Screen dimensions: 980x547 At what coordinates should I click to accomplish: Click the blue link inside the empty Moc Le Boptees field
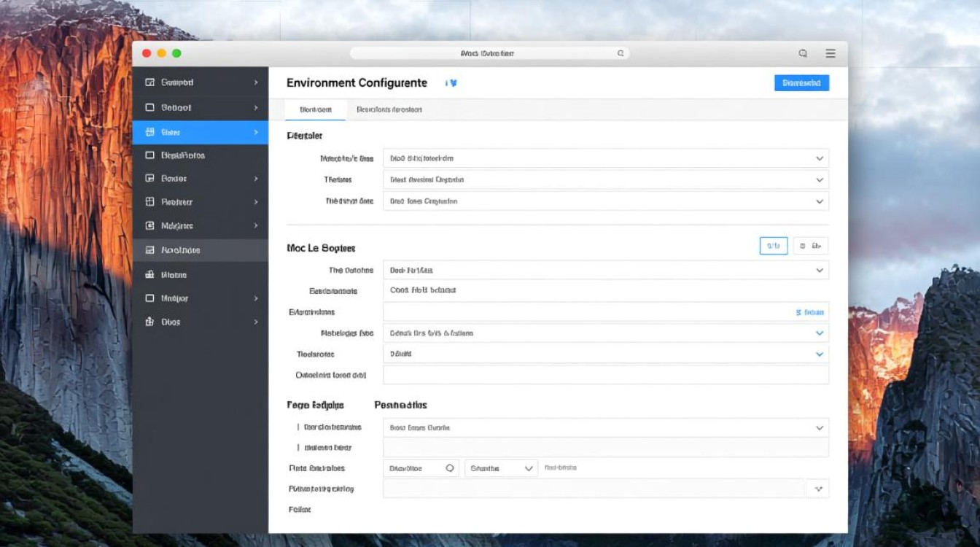[x=809, y=312]
